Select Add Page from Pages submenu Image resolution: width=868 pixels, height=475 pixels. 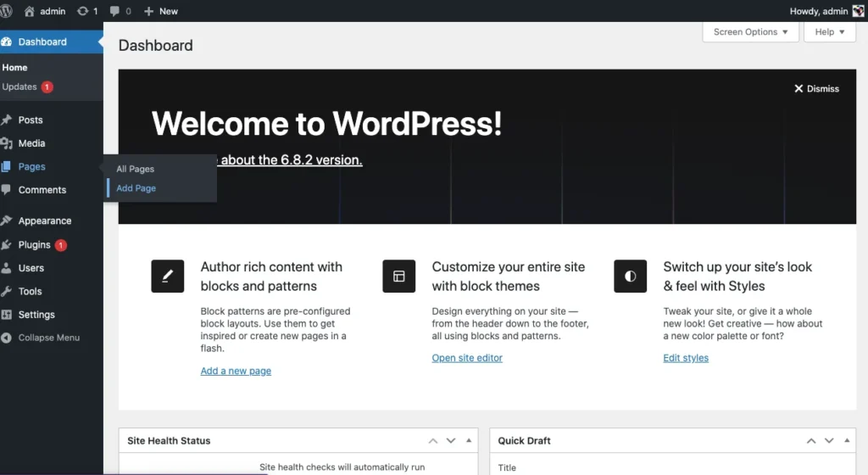click(136, 188)
